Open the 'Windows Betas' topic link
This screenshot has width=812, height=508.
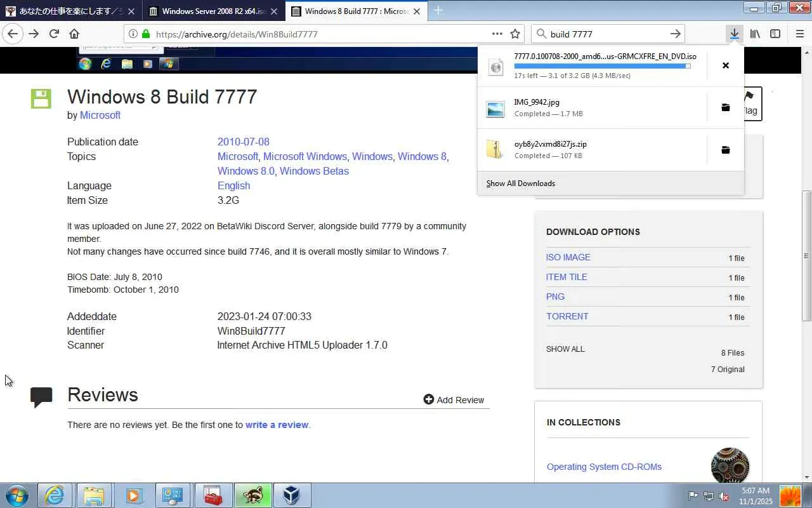coord(314,171)
